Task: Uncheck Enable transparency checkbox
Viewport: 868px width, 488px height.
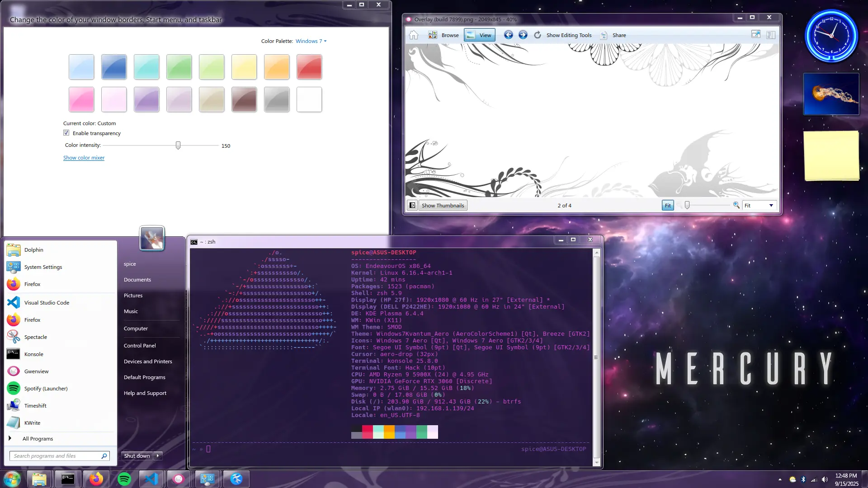Action: tap(66, 133)
